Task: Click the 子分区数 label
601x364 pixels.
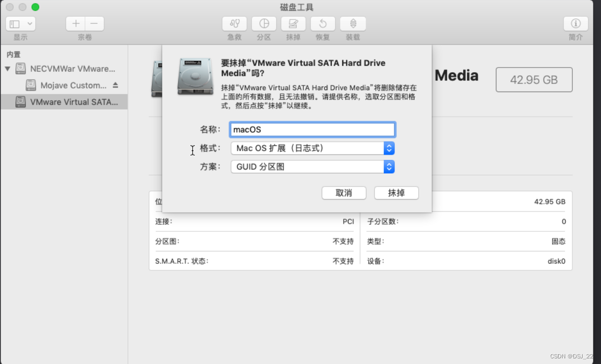Action: (383, 222)
